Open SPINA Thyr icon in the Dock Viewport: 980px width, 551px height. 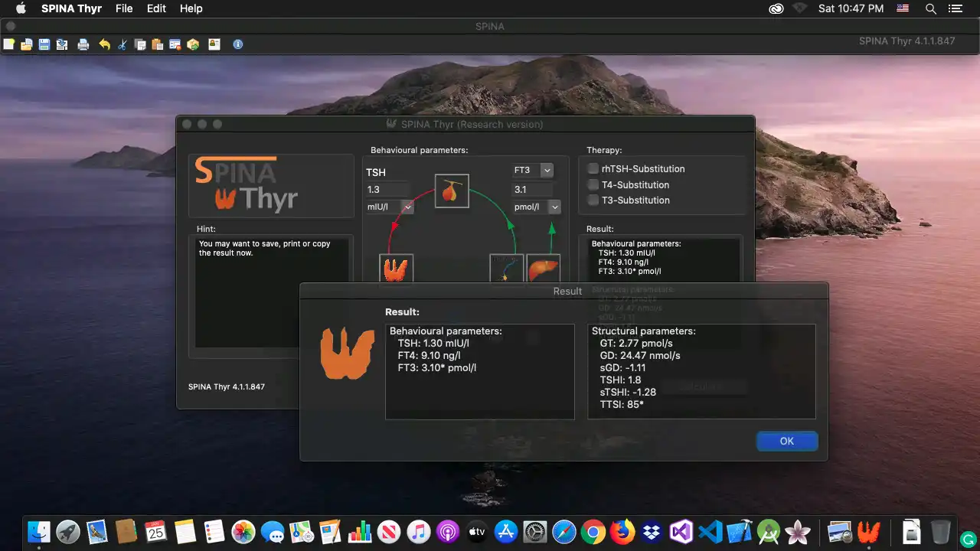coord(868,531)
